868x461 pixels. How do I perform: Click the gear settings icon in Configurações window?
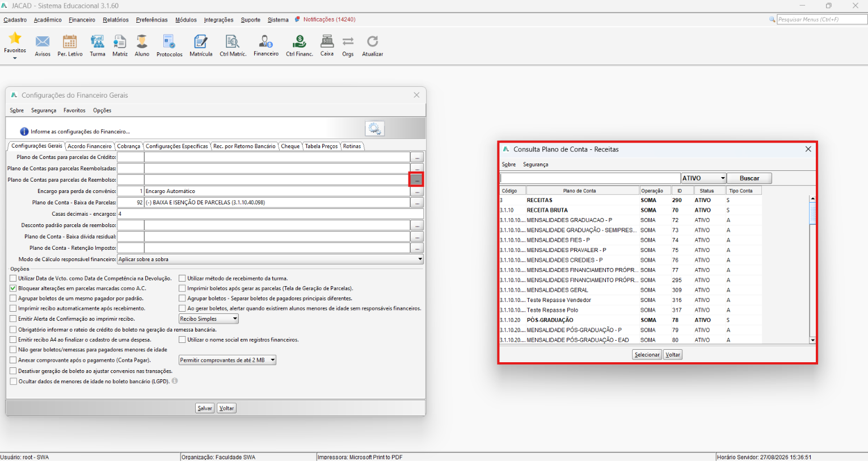(374, 129)
